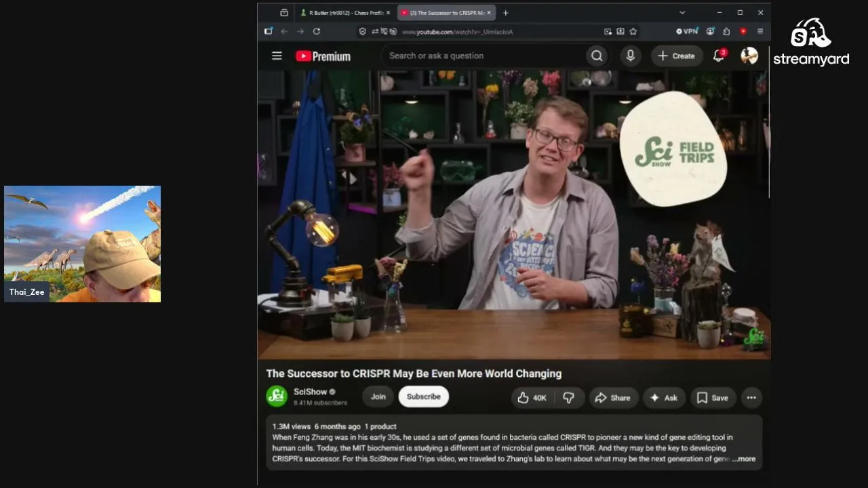
Task: Click the red extension icon in toolbar
Action: pyautogui.click(x=743, y=31)
